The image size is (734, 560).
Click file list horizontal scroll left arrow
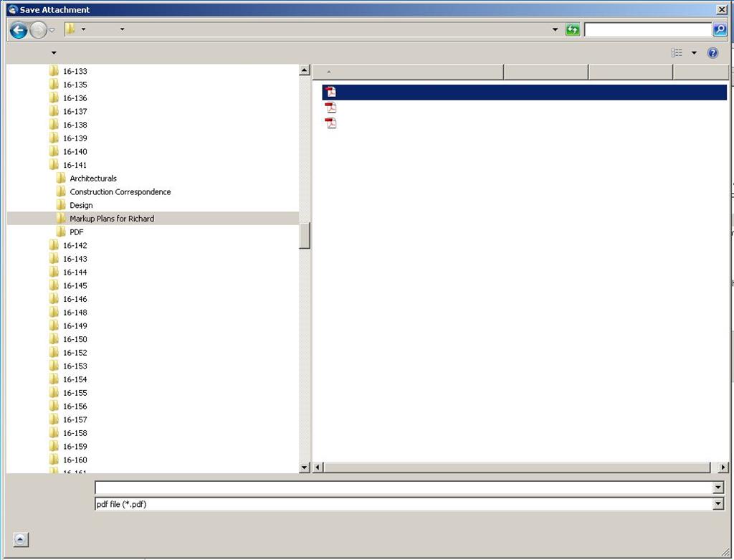pyautogui.click(x=318, y=468)
